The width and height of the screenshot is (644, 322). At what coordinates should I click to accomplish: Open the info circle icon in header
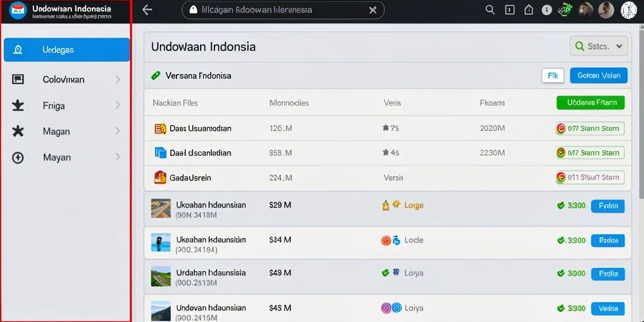(x=547, y=10)
